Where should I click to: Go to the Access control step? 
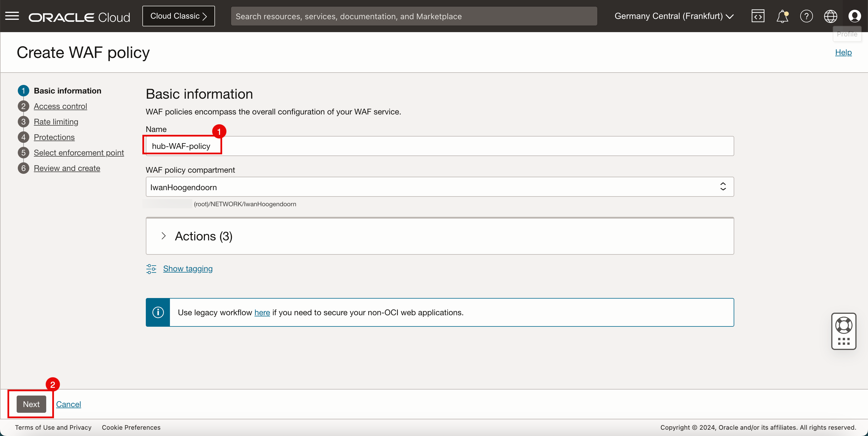point(60,106)
